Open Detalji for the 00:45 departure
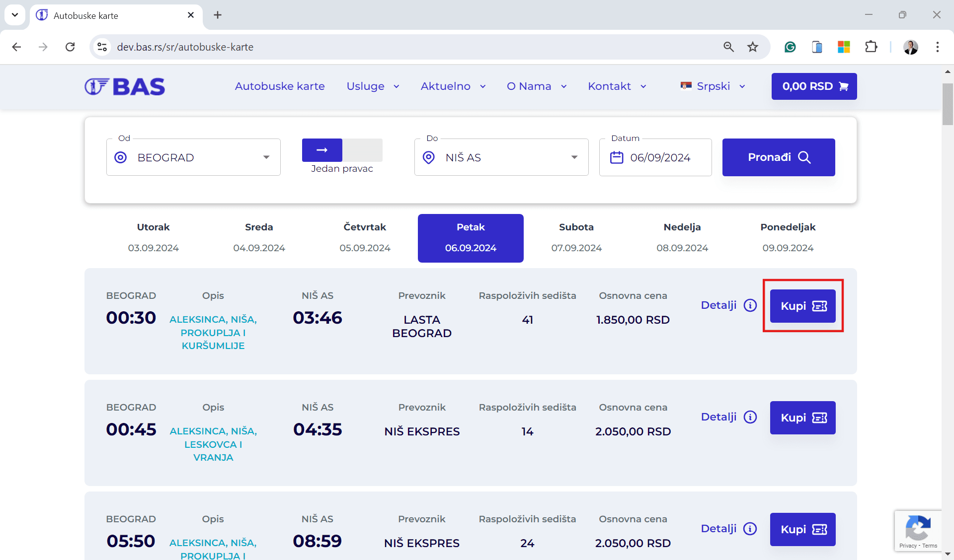Image resolution: width=954 pixels, height=560 pixels. click(x=729, y=417)
